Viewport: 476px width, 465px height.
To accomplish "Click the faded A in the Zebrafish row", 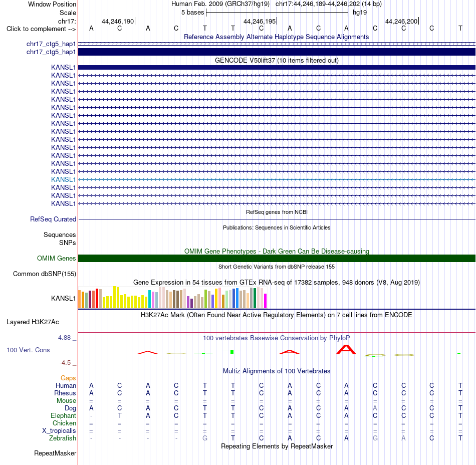I will (x=403, y=438).
